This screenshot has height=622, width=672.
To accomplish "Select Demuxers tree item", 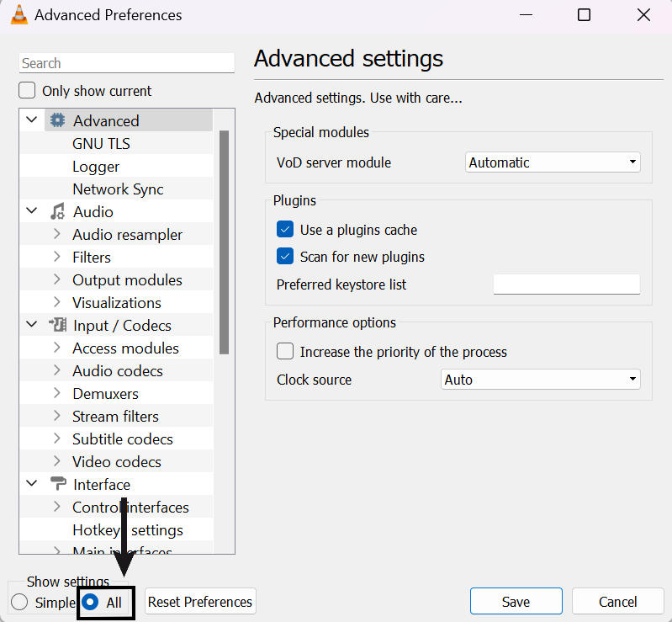I will point(105,394).
